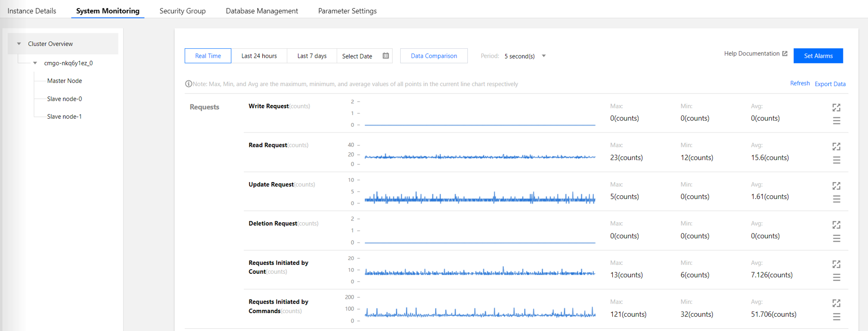Click the Write Request metric label
This screenshot has width=868, height=331.
(x=279, y=106)
